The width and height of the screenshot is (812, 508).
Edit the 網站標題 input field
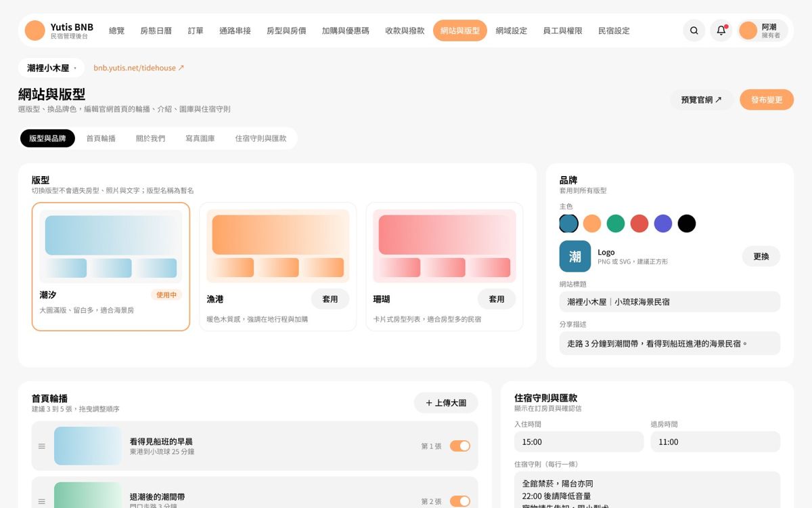670,301
